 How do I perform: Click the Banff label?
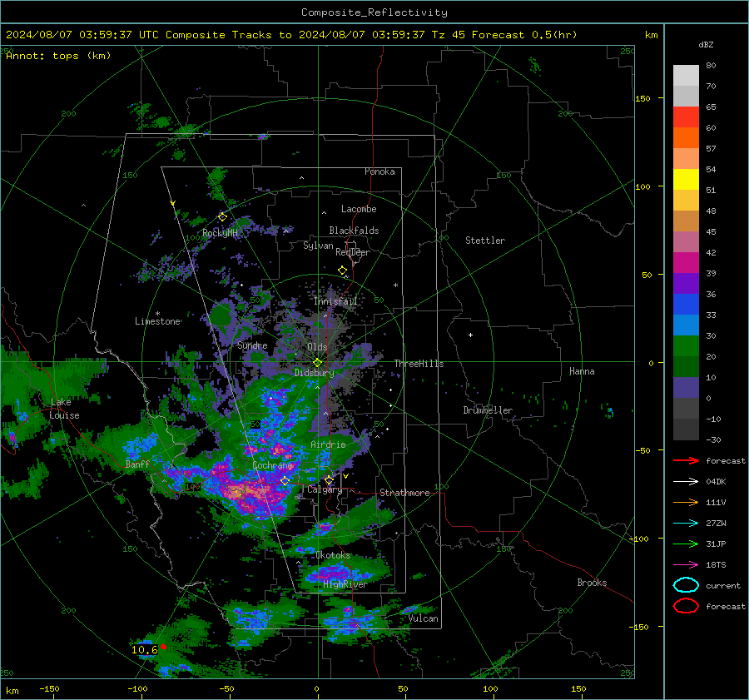point(137,464)
